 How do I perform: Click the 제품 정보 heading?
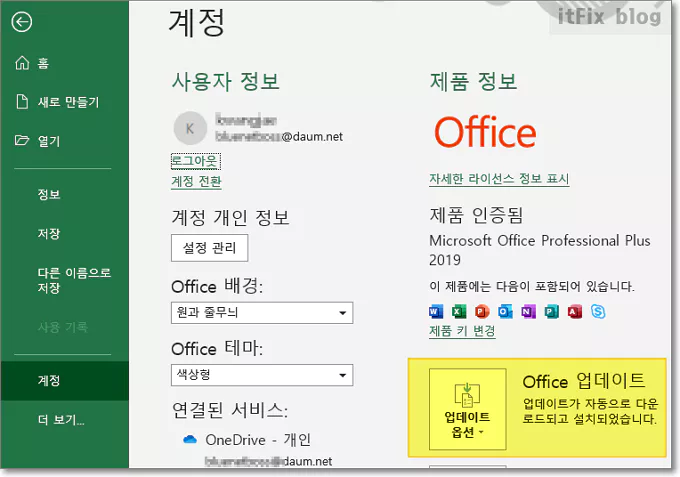click(x=473, y=81)
